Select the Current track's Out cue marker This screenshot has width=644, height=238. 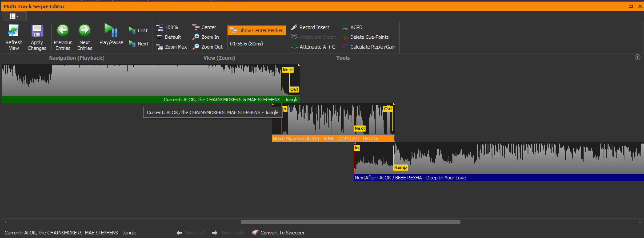coord(294,89)
